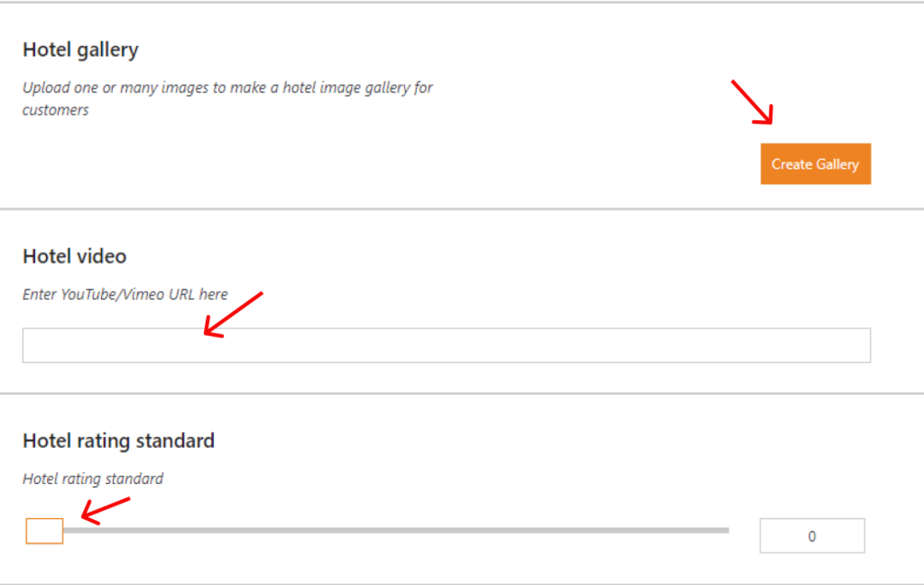Click the Hotel rating standard heading
The width and height of the screenshot is (924, 585).
tap(118, 441)
